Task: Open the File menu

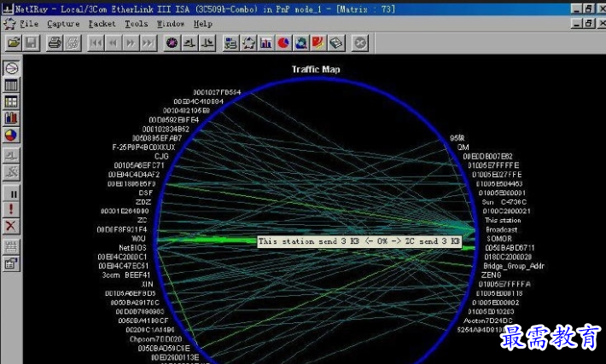Action: point(29,24)
